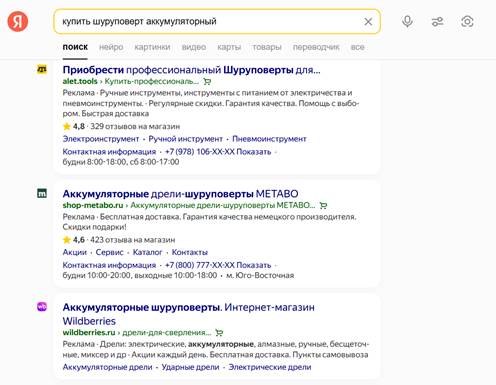The width and height of the screenshot is (496, 385).
Task: Open 'Акции' sitelink
Action: (x=75, y=252)
